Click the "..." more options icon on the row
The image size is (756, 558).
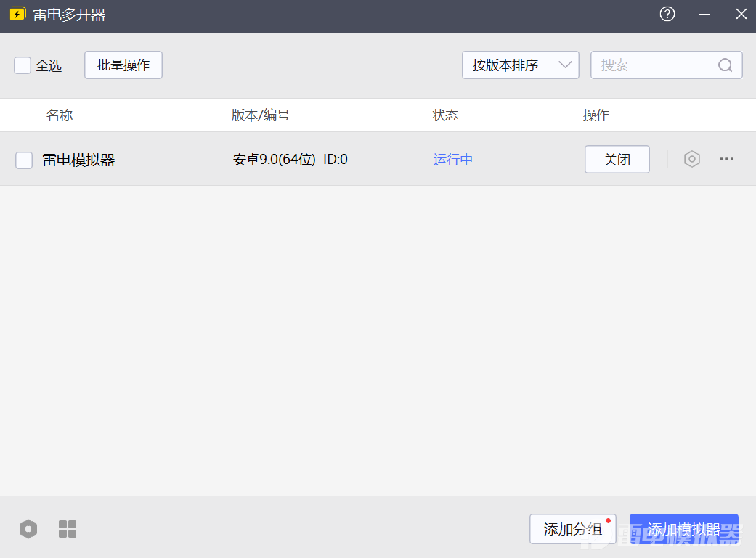pyautogui.click(x=727, y=159)
